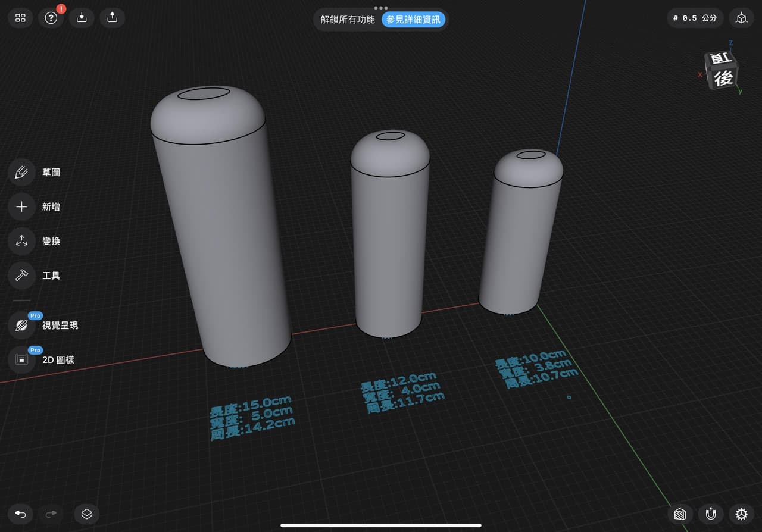762x532 pixels.
Task: Open the 工具 hammer tools icon
Action: pos(21,276)
